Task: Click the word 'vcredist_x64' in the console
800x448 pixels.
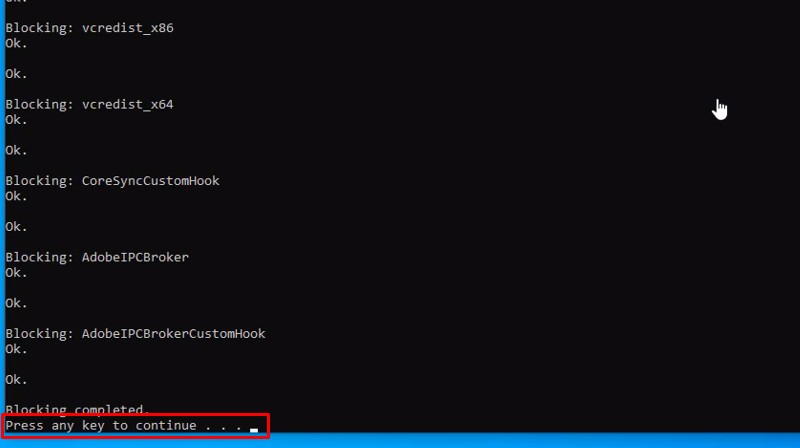Action: point(127,104)
